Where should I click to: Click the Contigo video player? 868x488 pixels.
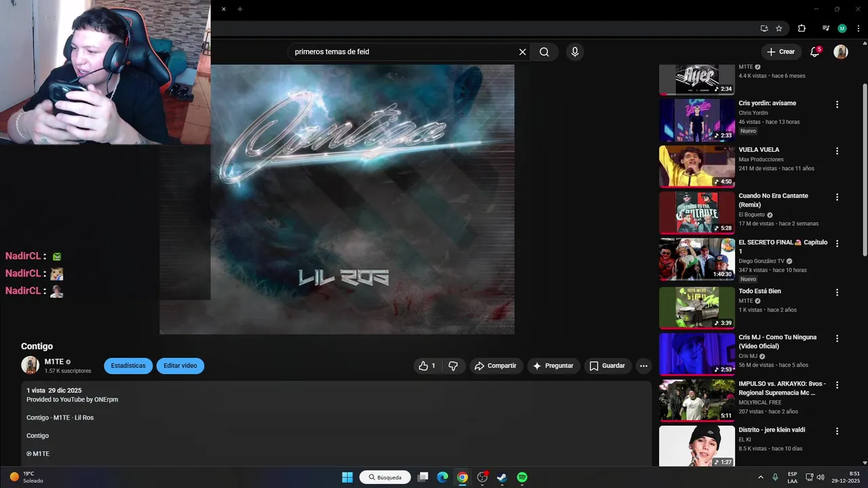coord(337,199)
